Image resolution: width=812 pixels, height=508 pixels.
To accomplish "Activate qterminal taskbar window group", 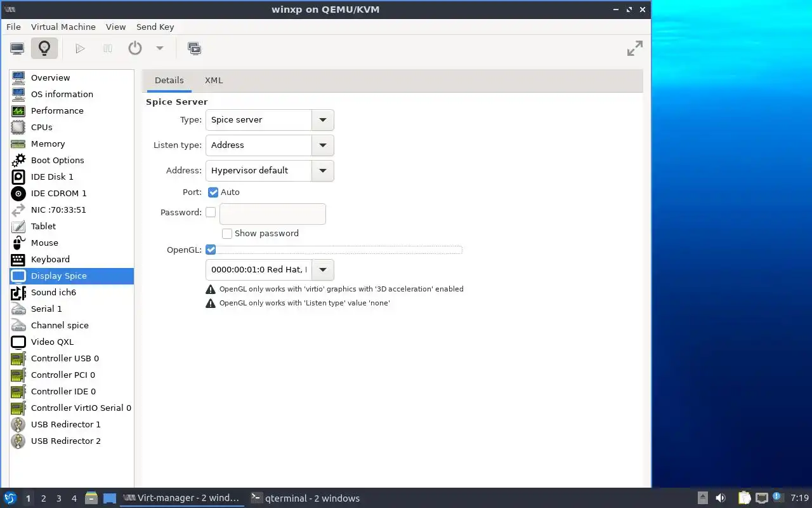I will point(304,498).
